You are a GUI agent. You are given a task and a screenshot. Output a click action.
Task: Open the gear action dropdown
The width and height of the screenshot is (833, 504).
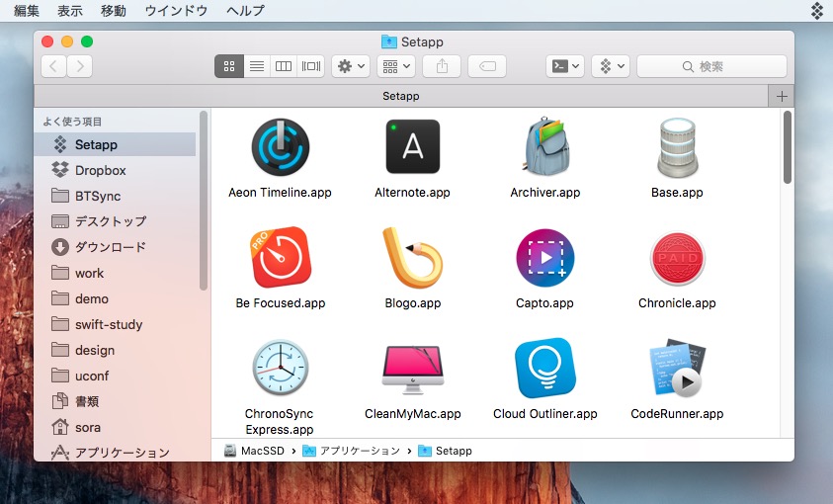click(x=351, y=66)
